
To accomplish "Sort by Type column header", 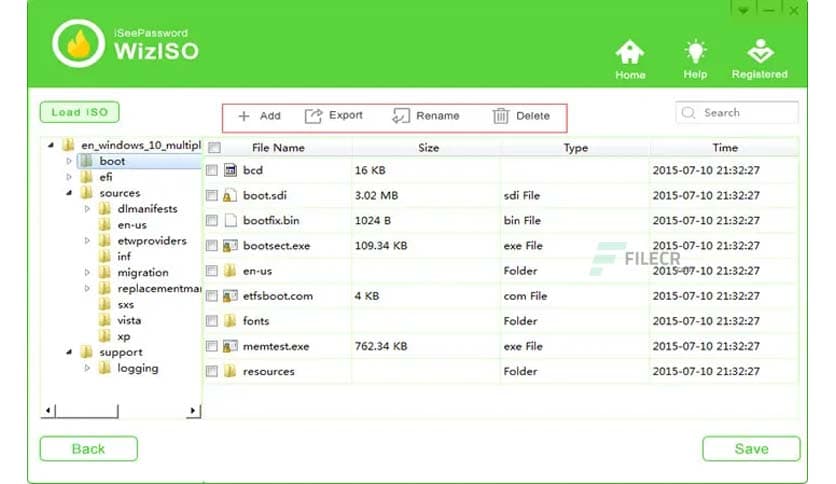I will pyautogui.click(x=576, y=148).
